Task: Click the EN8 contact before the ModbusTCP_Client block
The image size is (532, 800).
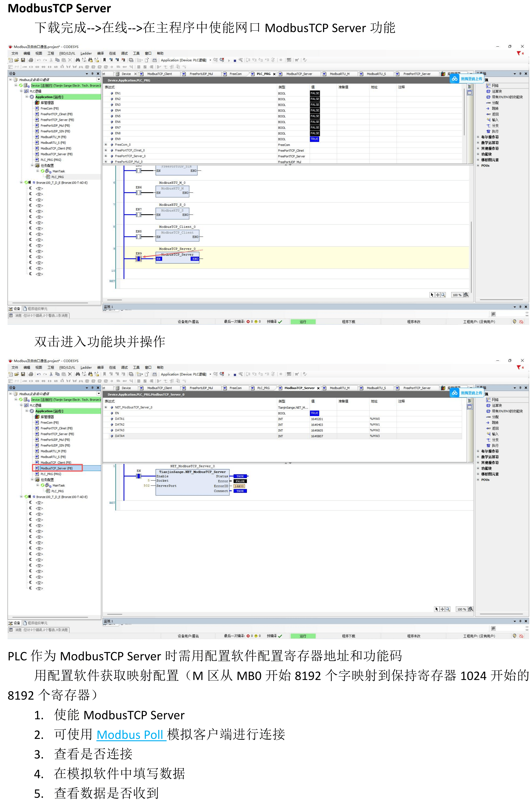Action: point(138,237)
